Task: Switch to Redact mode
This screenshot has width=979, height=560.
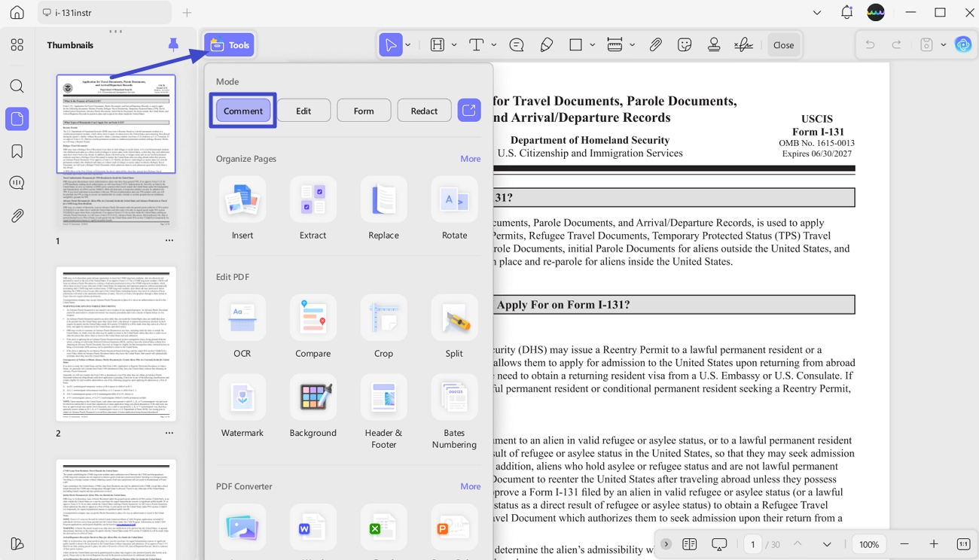Action: coord(424,111)
